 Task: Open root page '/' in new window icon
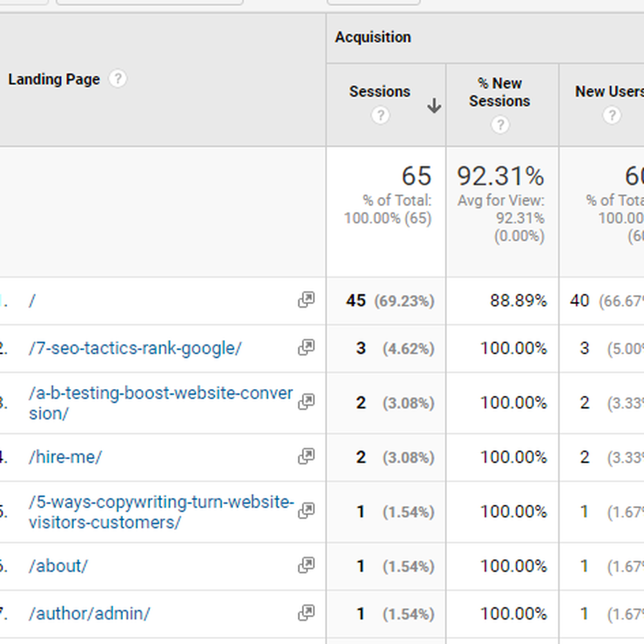(x=307, y=300)
